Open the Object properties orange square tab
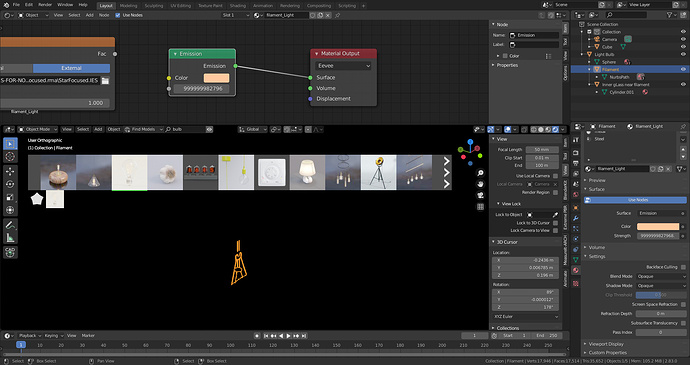 576,207
